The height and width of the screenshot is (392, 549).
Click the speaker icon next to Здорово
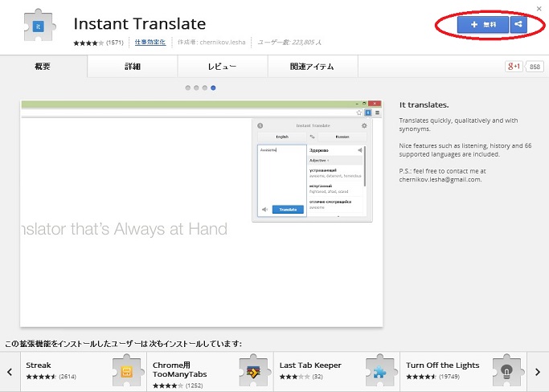359,150
